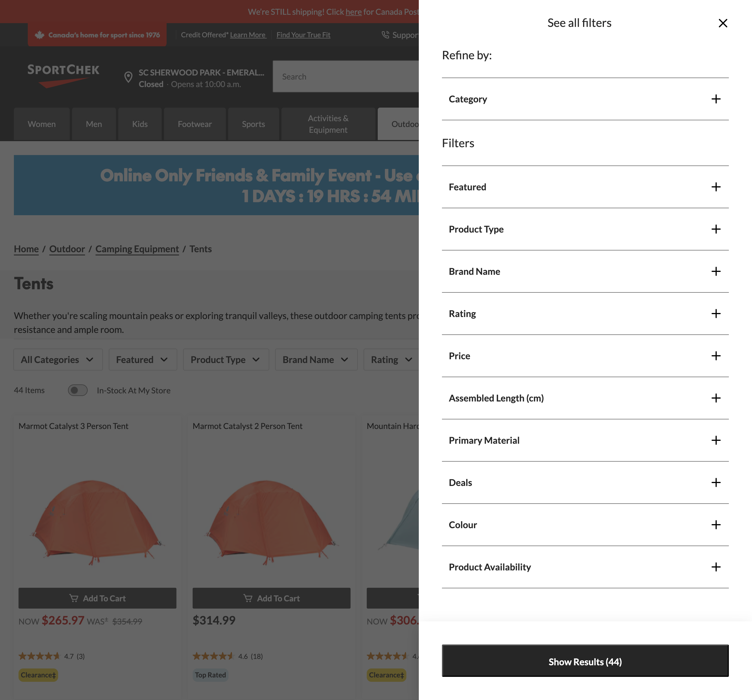Close the See all filters panel
752x700 pixels.
723,23
